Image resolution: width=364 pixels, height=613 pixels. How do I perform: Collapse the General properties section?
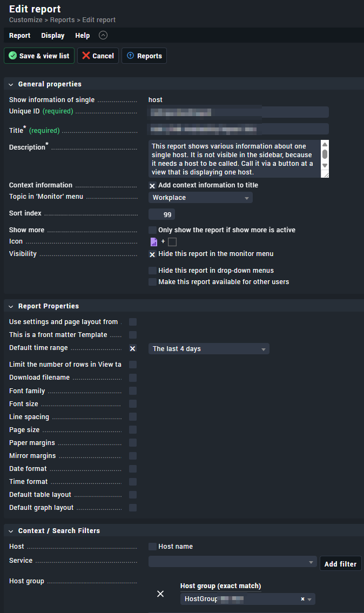pyautogui.click(x=11, y=84)
